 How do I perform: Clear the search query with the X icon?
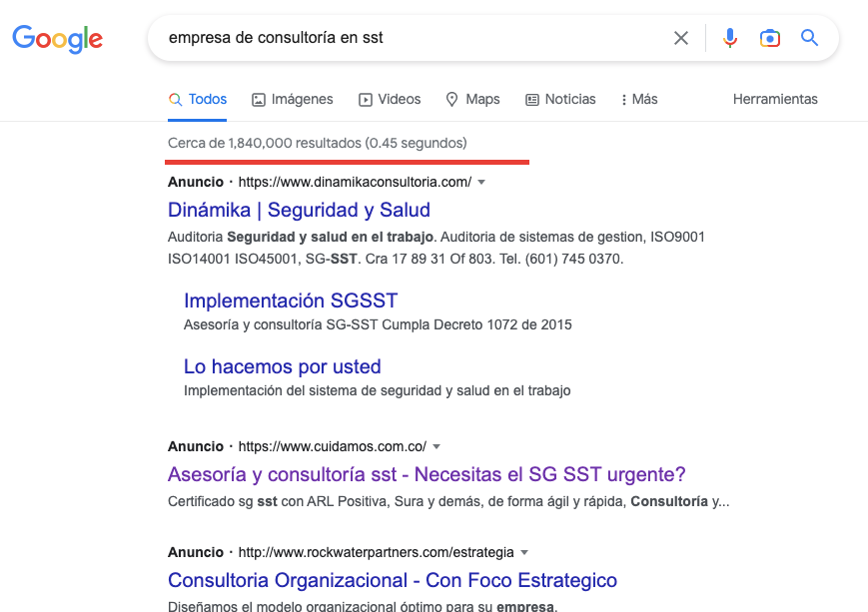pyautogui.click(x=681, y=38)
